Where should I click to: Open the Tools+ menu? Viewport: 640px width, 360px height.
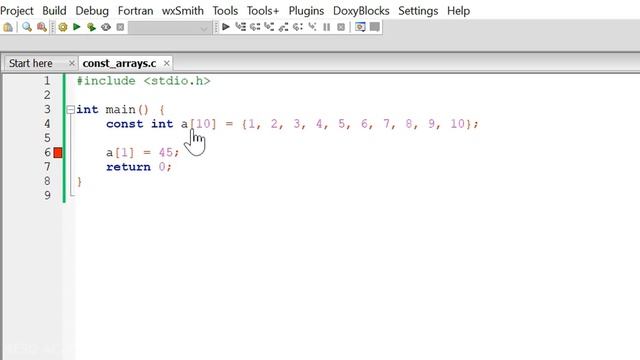click(263, 11)
